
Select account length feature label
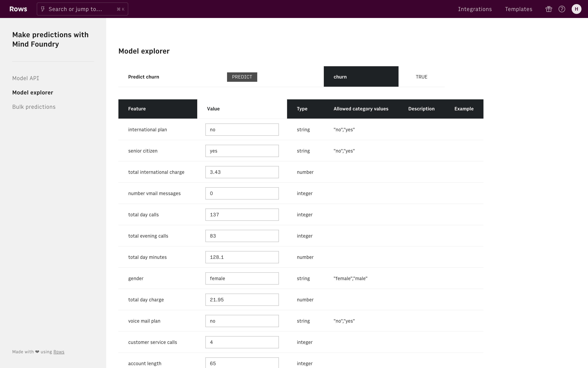[145, 363]
